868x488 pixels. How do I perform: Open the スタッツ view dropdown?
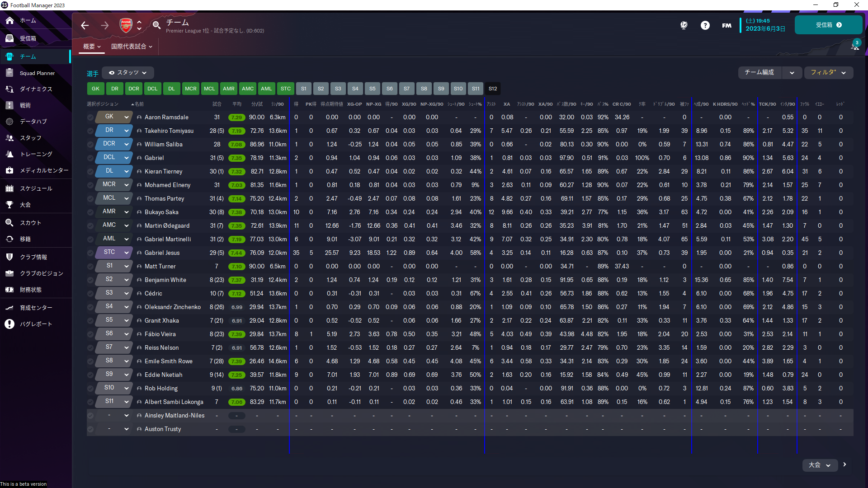(x=128, y=72)
